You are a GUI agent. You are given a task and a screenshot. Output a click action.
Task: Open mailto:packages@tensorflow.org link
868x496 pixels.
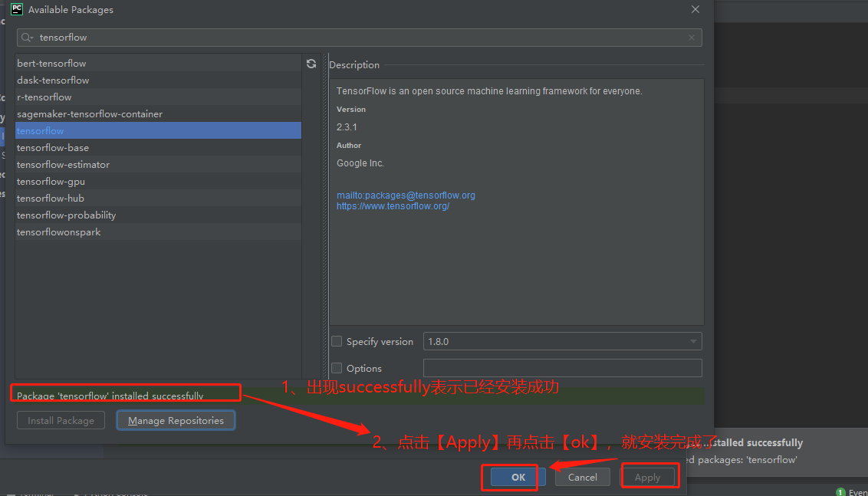(x=406, y=195)
